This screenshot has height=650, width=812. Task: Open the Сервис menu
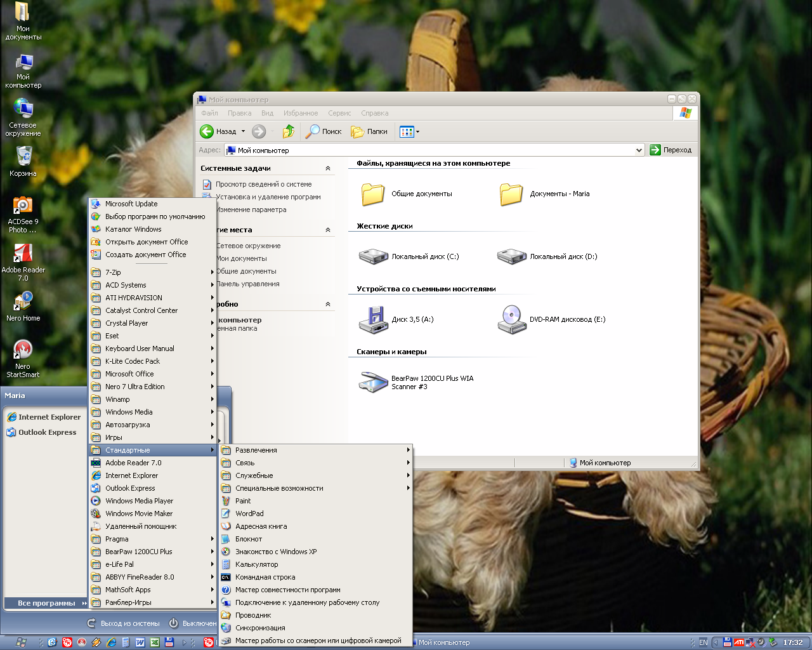tap(339, 113)
